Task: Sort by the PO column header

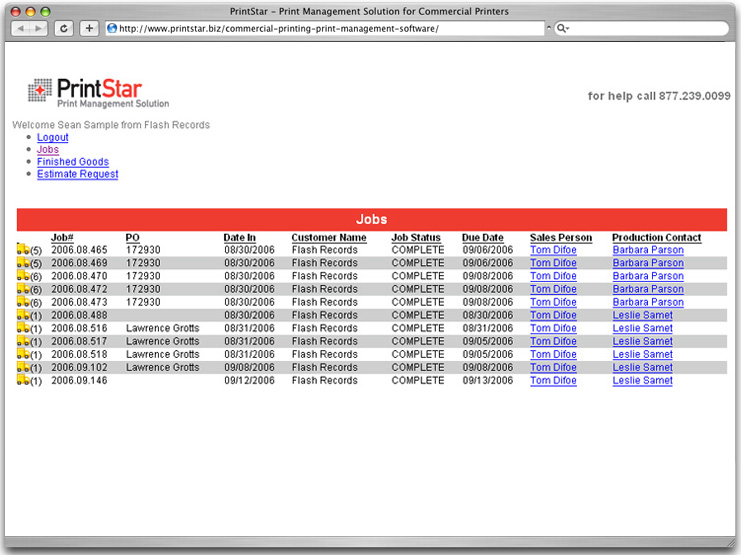Action: click(133, 237)
